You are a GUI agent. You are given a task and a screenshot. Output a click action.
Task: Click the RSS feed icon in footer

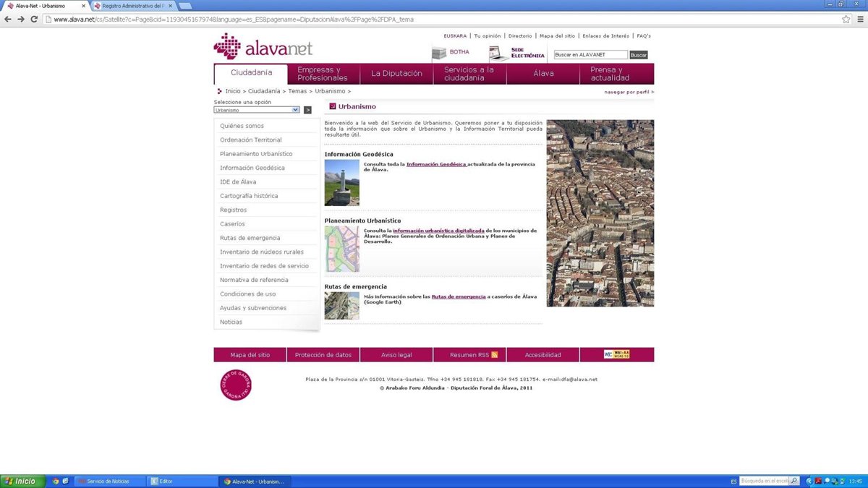tap(495, 355)
